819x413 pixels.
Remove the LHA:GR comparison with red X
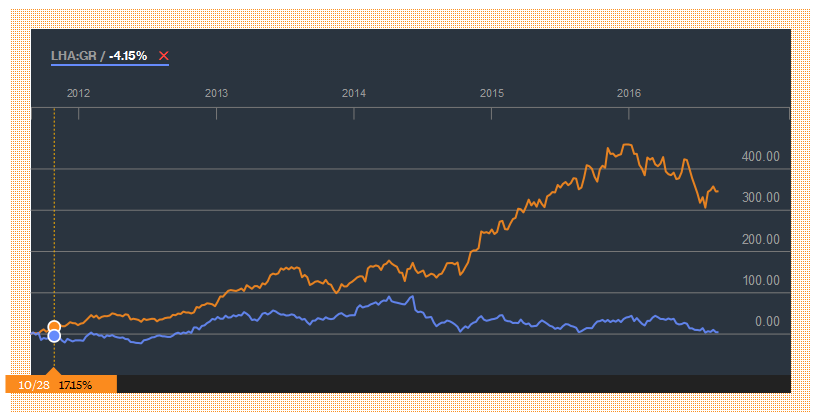164,56
